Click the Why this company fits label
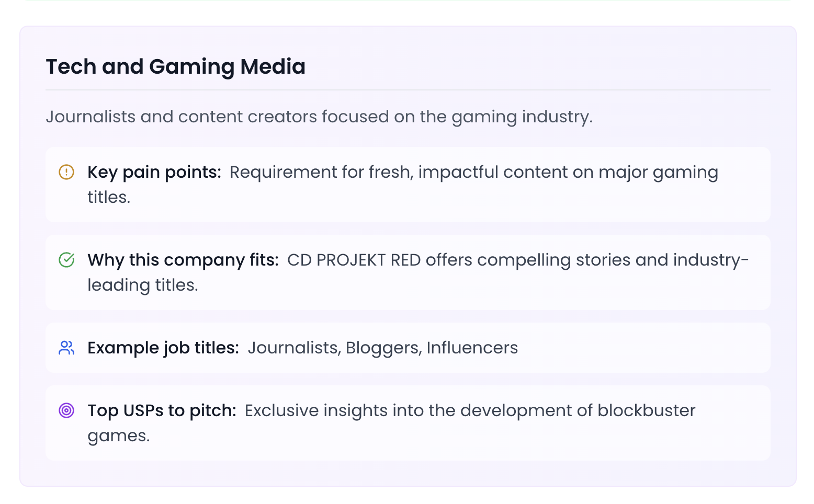 (x=183, y=260)
